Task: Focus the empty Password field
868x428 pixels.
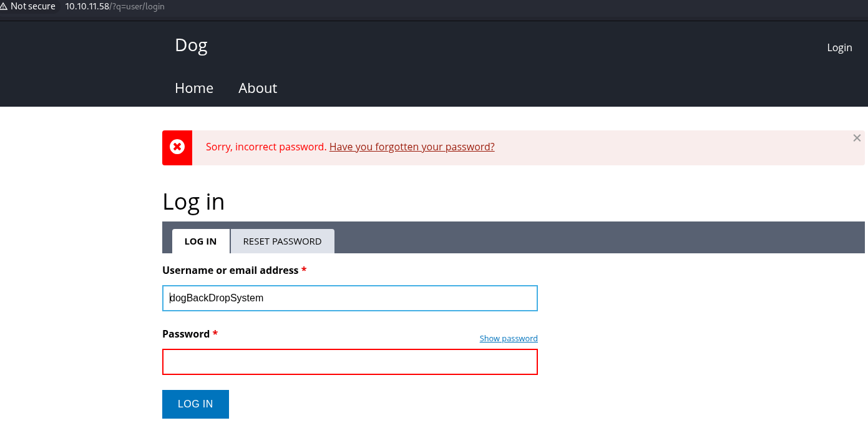Action: [349, 362]
